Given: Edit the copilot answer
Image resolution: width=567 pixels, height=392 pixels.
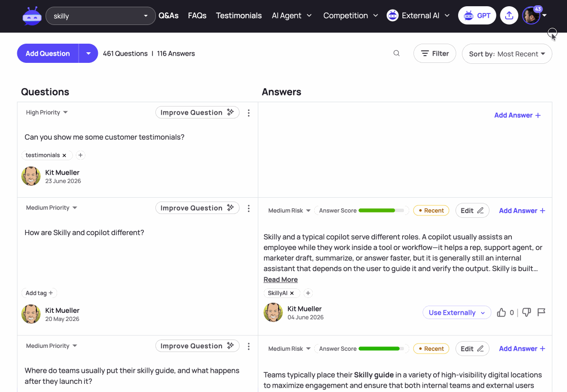Looking at the screenshot, I should coord(472,211).
